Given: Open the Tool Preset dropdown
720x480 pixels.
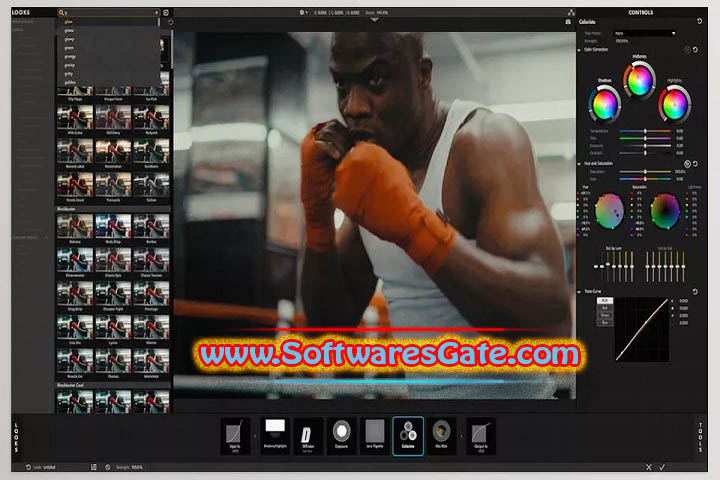Looking at the screenshot, I should click(x=645, y=33).
